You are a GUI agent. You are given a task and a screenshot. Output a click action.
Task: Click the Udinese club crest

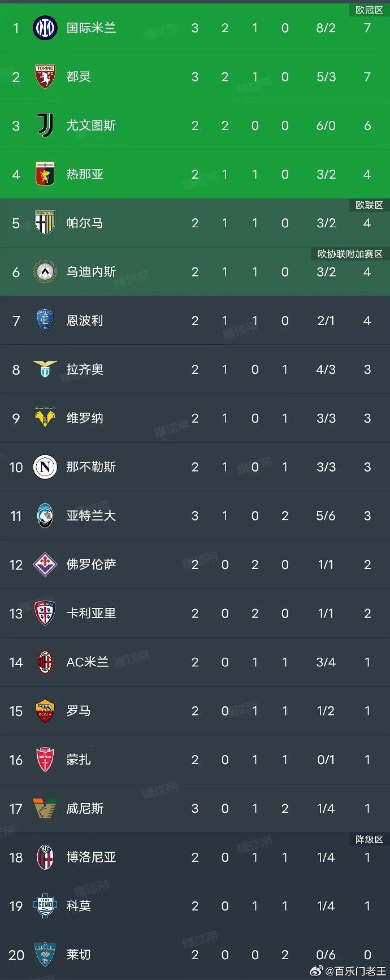click(x=45, y=272)
